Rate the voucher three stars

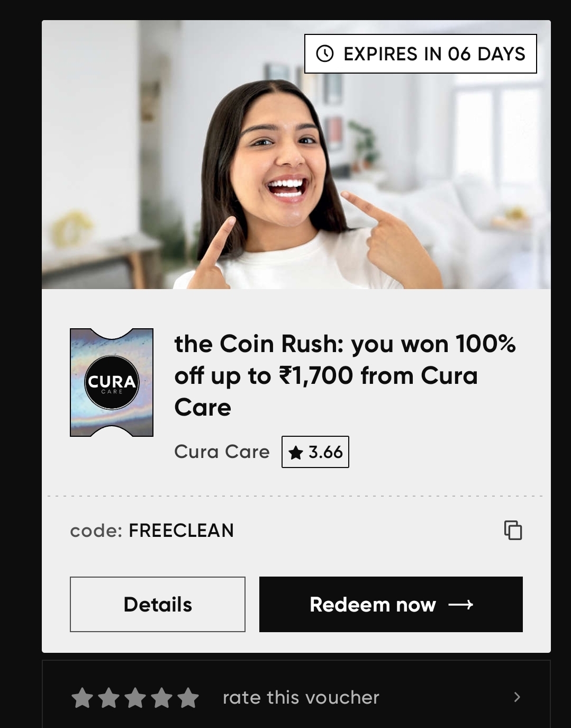point(135,698)
